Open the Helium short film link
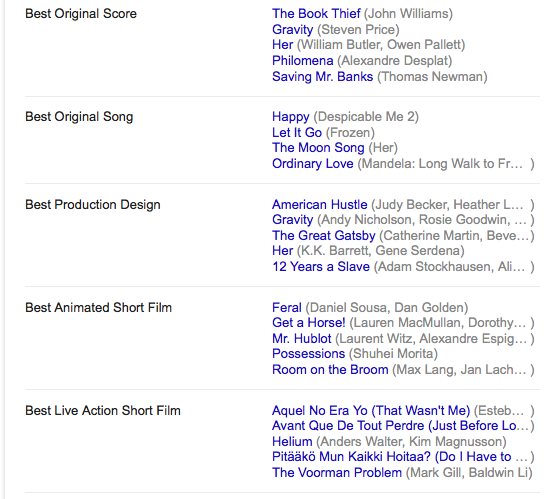This screenshot has width=553, height=499. (x=292, y=442)
